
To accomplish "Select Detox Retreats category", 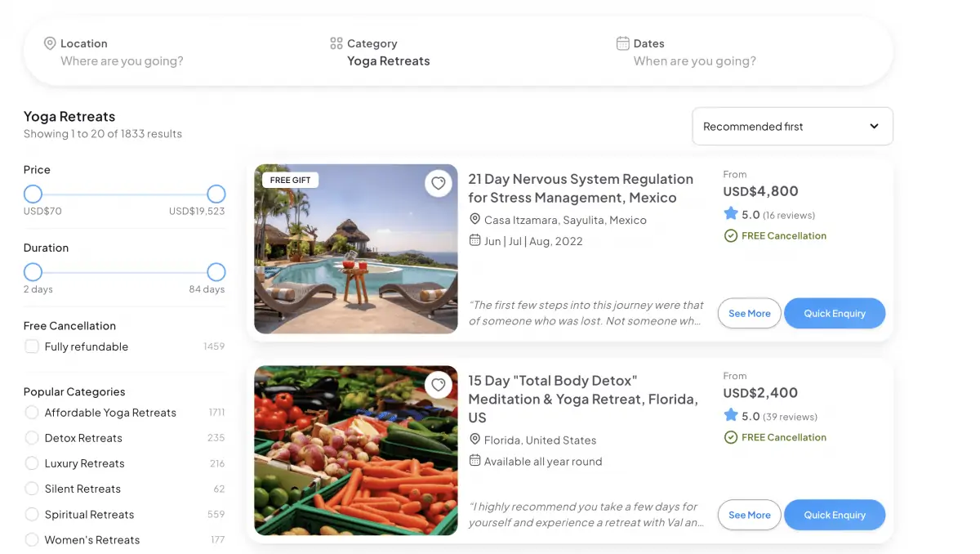I will tap(32, 438).
